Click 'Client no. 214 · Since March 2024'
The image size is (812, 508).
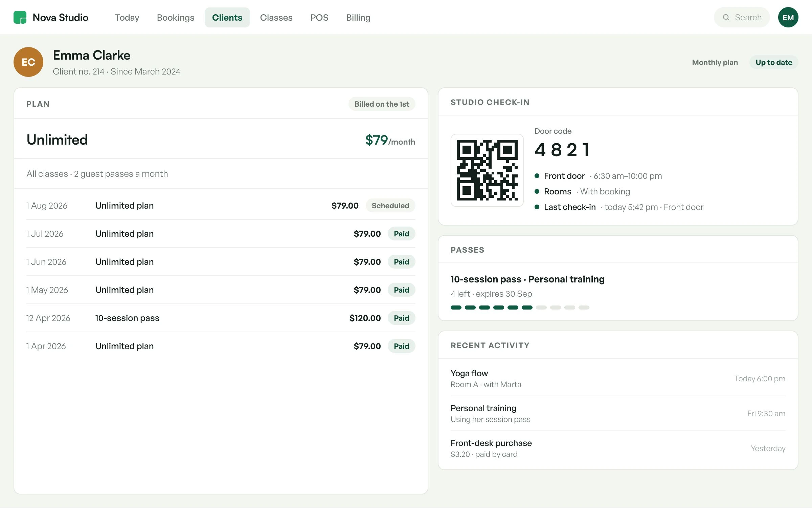pyautogui.click(x=116, y=71)
